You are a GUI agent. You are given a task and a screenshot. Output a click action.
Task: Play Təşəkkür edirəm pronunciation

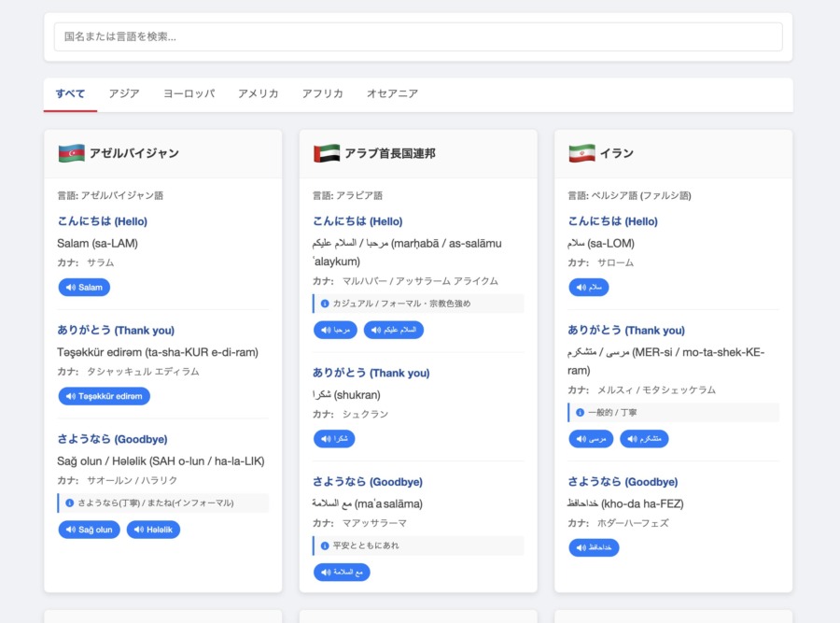click(104, 396)
